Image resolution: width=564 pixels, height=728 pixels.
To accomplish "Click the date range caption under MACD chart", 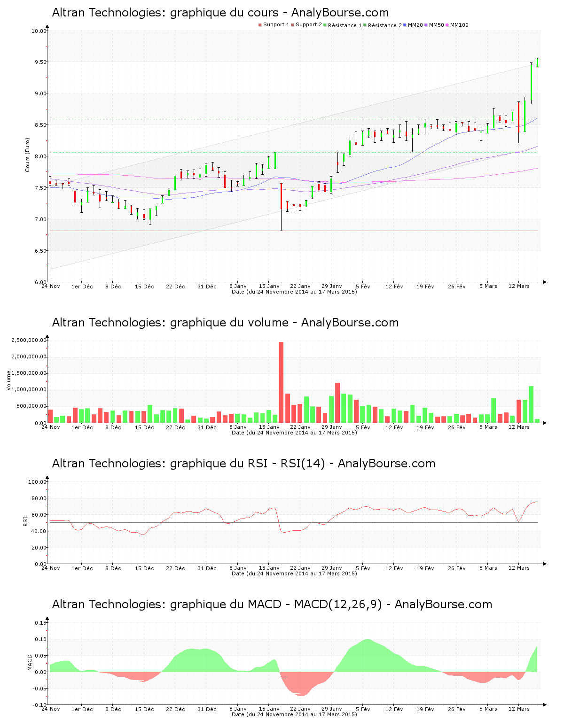I will click(294, 714).
